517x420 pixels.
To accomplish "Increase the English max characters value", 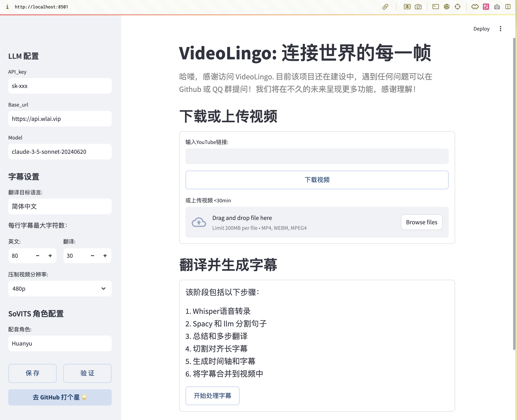I will [x=50, y=255].
